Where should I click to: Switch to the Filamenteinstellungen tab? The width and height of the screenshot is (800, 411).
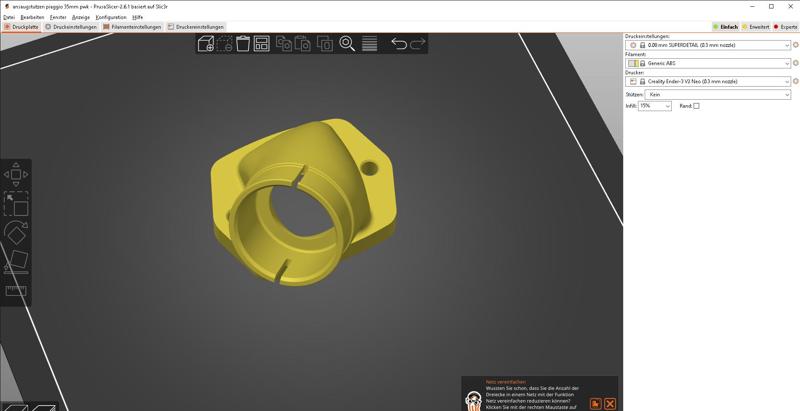(x=132, y=27)
